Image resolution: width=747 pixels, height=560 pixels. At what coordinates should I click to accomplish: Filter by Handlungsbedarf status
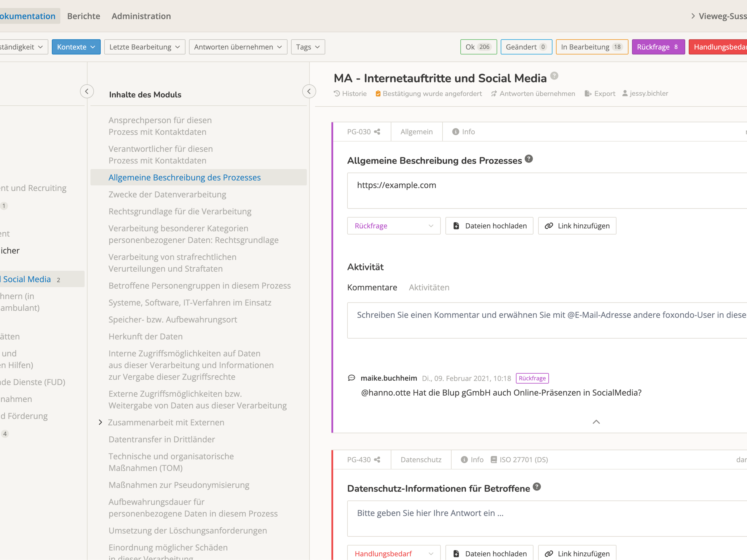(x=718, y=47)
